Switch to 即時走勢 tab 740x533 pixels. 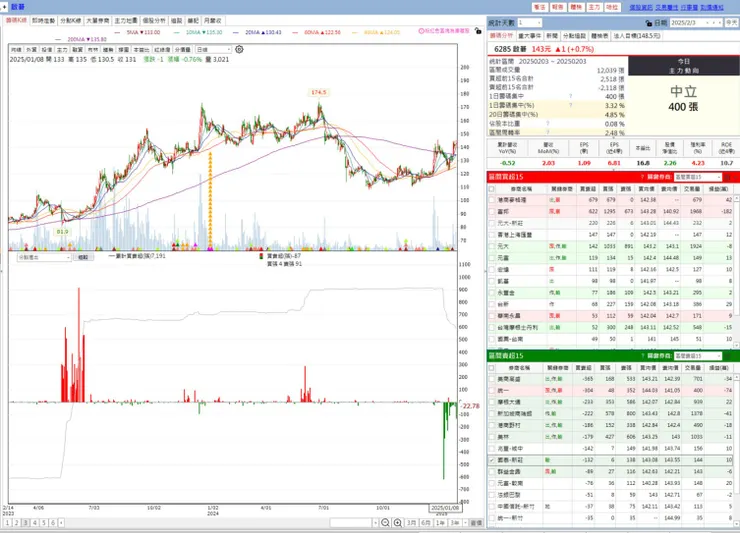click(43, 21)
